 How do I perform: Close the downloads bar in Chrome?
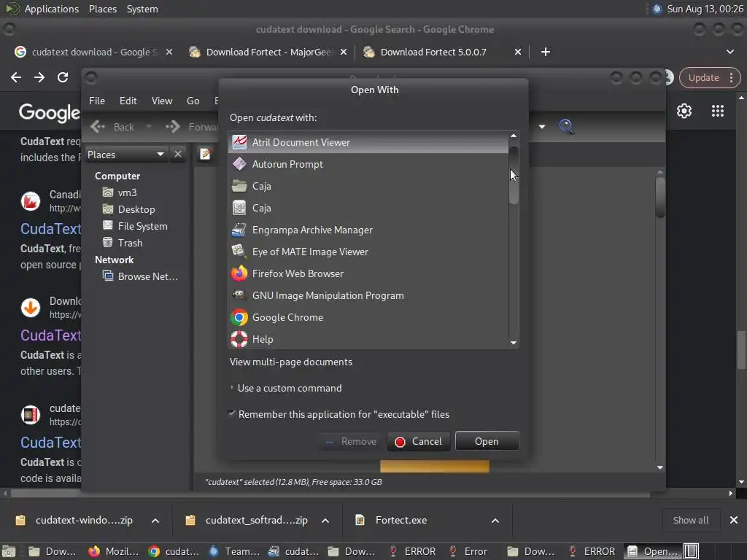click(x=734, y=520)
